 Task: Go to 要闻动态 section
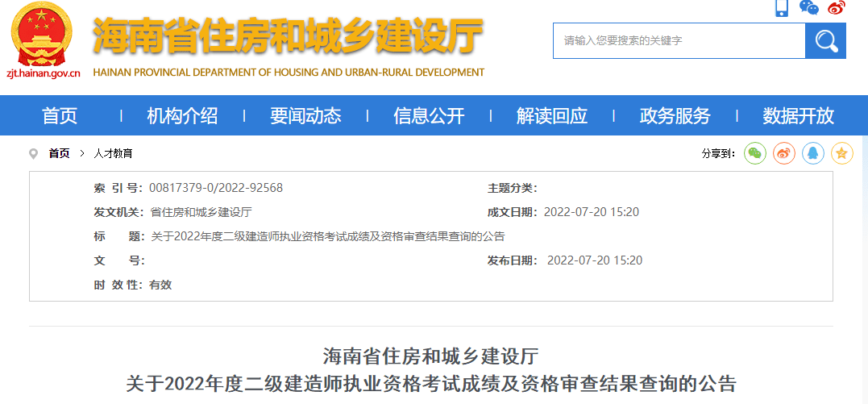pos(305,116)
